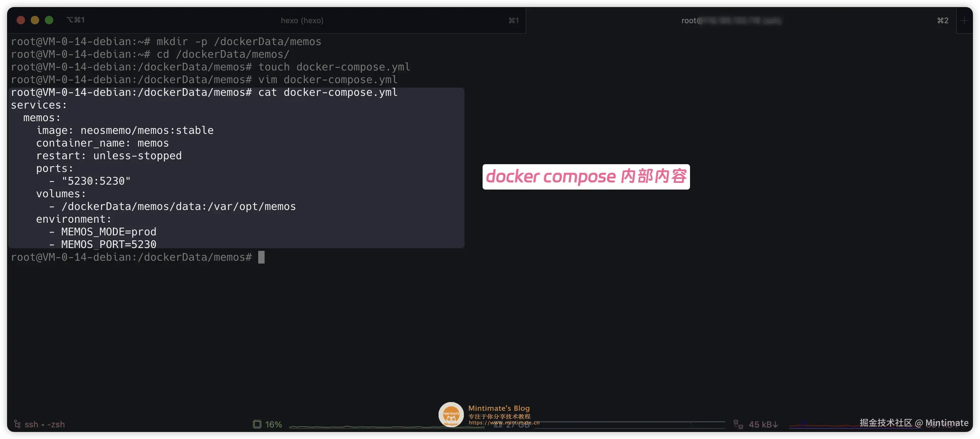Click the pink docker compose 内部内容 annotation
Viewport: 980px width, 439px height.
coord(586,177)
